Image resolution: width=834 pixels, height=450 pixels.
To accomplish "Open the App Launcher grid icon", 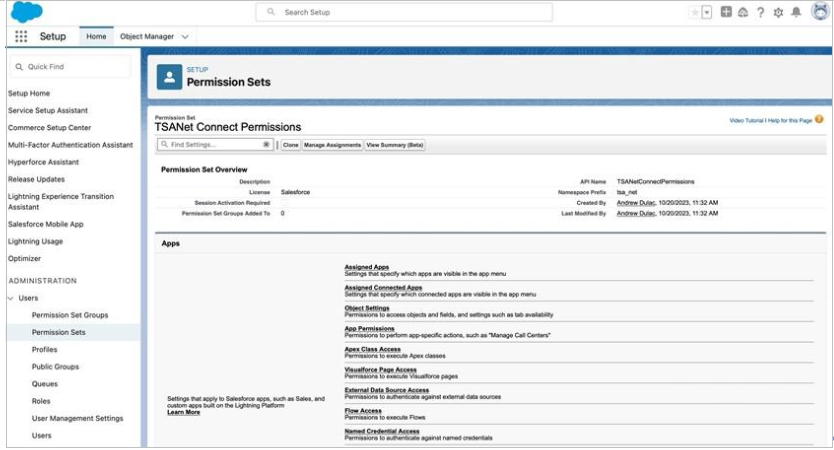I will 21,36.
